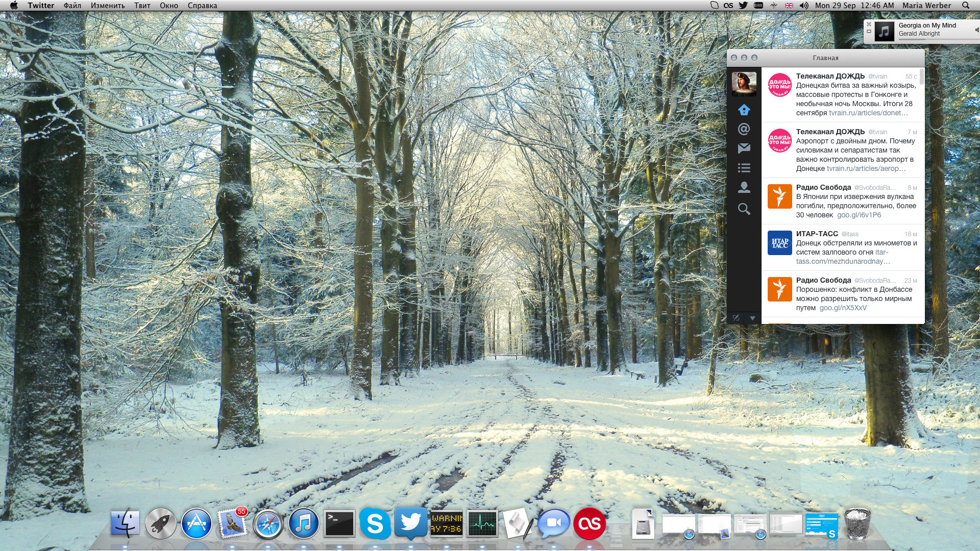Open Lists icon in Twitter sidebar

(744, 168)
